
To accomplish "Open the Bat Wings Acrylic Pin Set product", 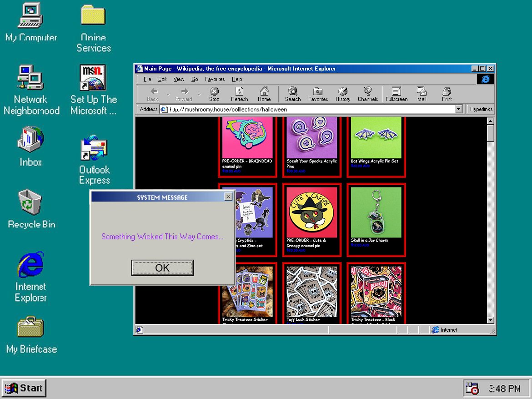I will point(376,146).
